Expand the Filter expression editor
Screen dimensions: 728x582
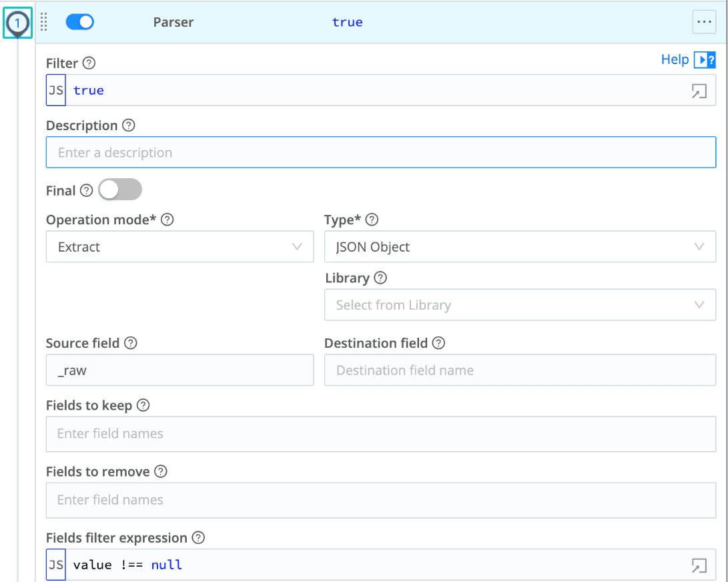[699, 91]
